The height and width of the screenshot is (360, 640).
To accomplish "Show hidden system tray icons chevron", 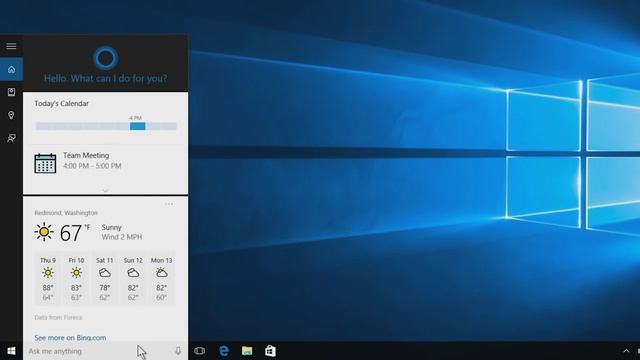I will coord(626,351).
